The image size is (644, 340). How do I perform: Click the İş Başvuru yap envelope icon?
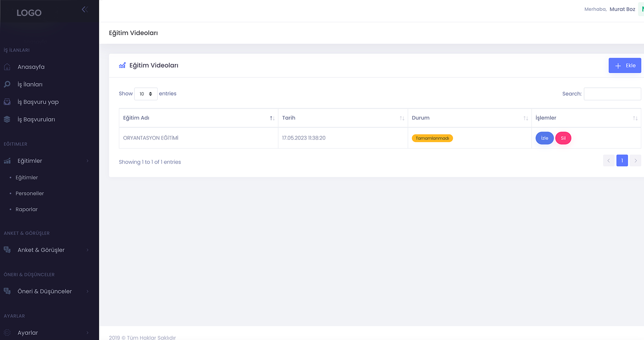(7, 102)
